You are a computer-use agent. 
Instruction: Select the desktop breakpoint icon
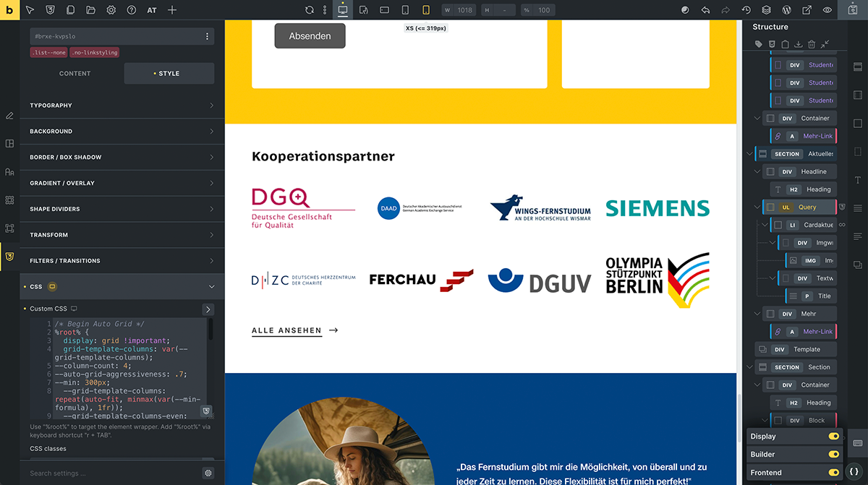click(343, 10)
